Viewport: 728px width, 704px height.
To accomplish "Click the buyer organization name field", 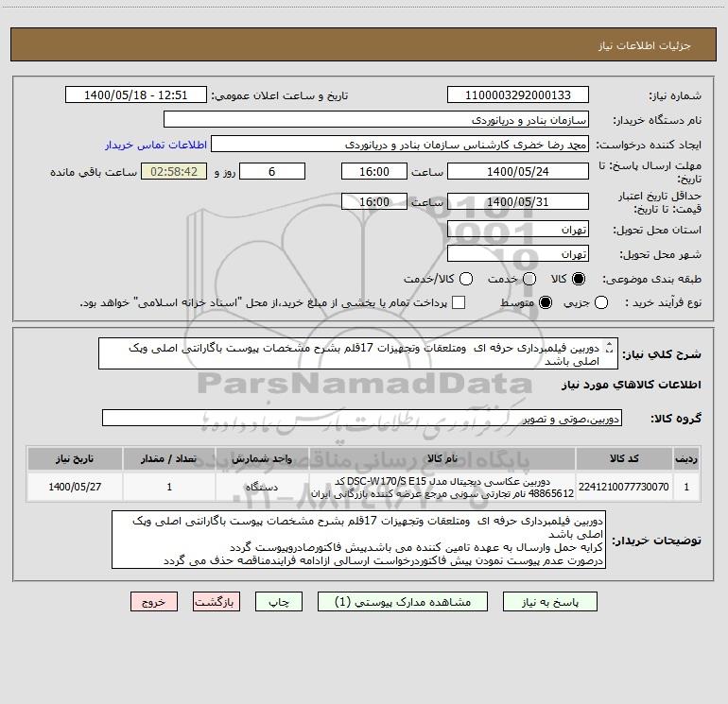I will pos(376,119).
